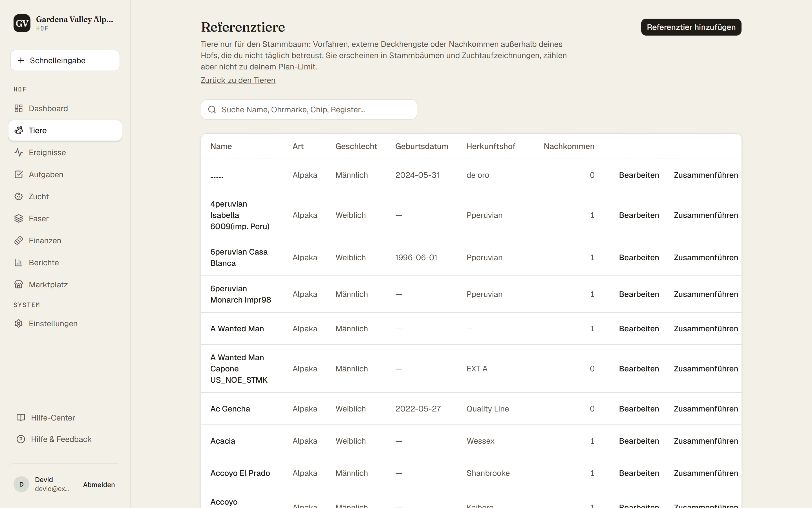
Task: Click the birth date 2024-05-31
Action: (x=417, y=175)
